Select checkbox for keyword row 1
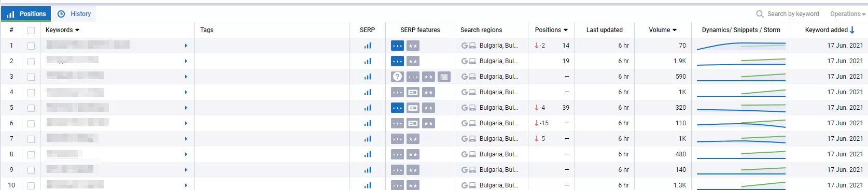Image resolution: width=868 pixels, height=190 pixels. pyautogui.click(x=31, y=46)
